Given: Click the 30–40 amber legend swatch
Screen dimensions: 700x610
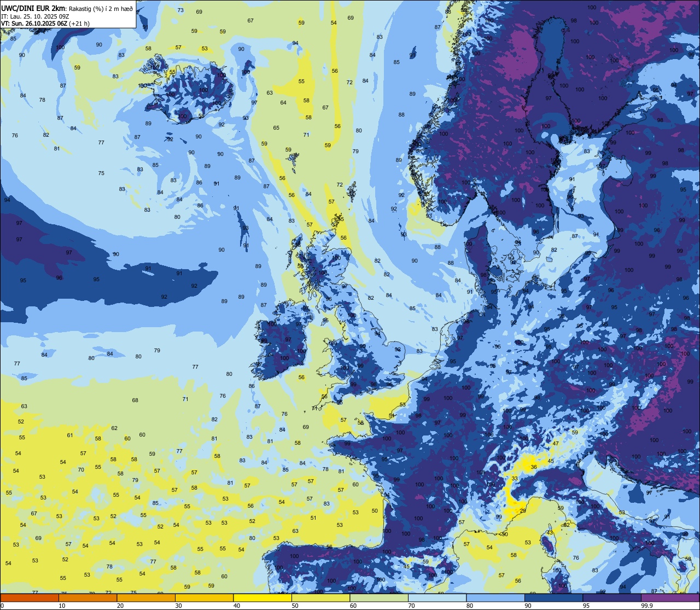Looking at the screenshot, I should pyautogui.click(x=204, y=597).
